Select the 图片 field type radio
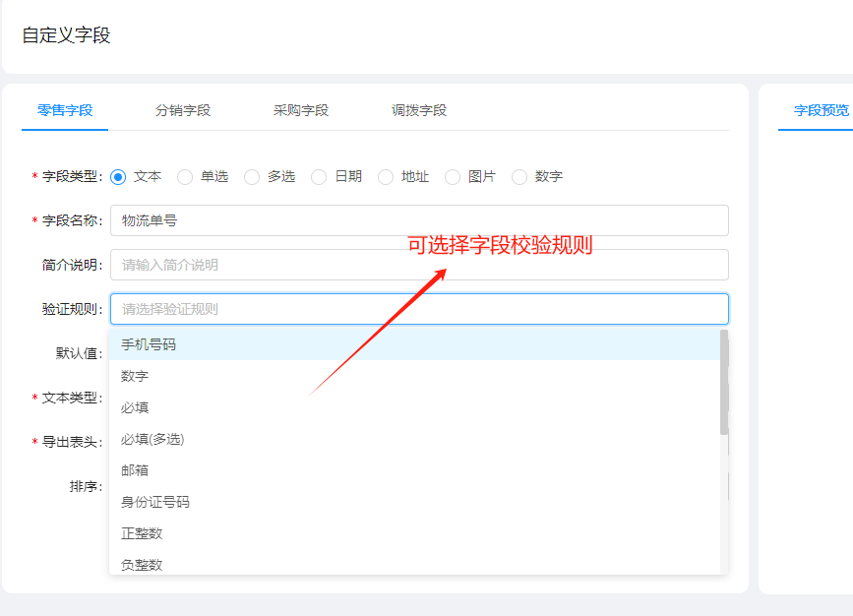 pyautogui.click(x=453, y=177)
